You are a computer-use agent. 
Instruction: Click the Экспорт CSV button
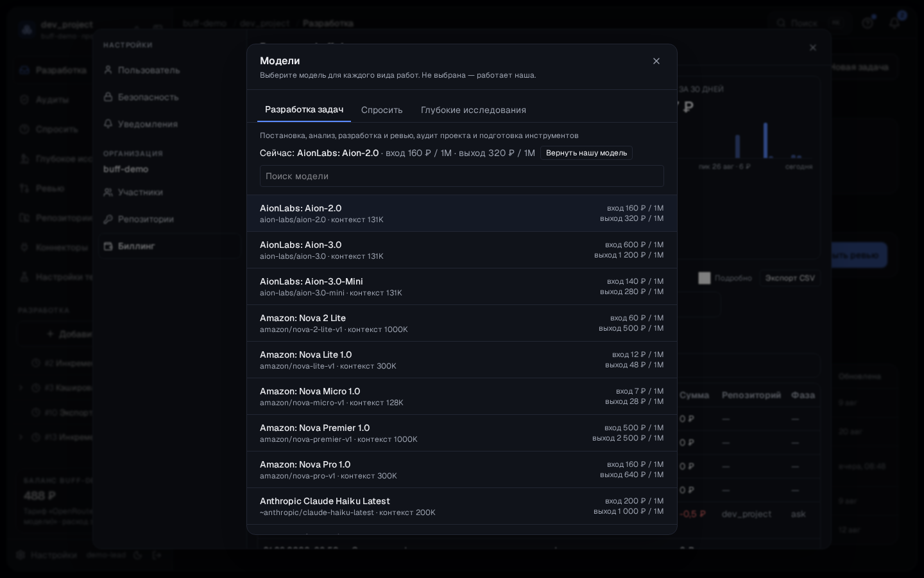click(x=790, y=278)
